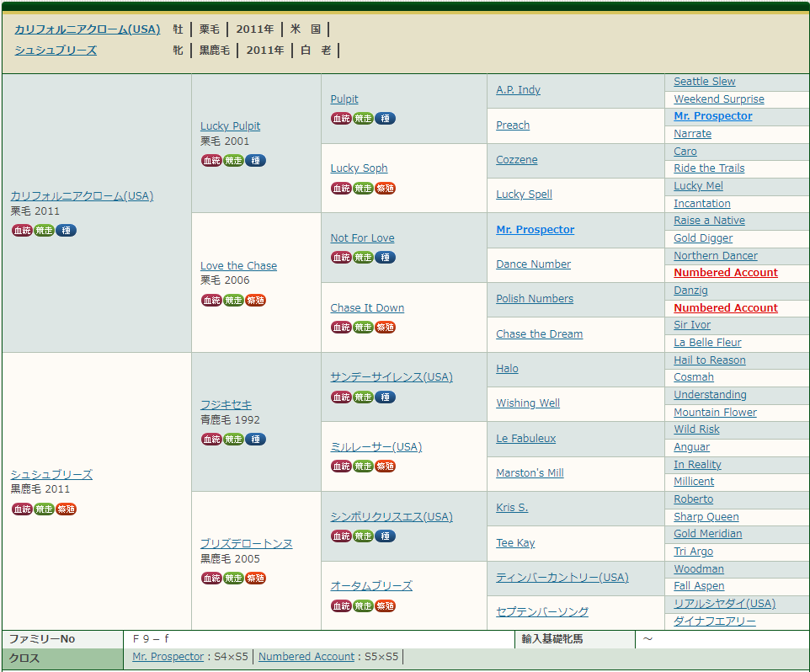Click Mr. Prospector in the クロス row
Screen dimensions: 810x672
click(x=168, y=657)
